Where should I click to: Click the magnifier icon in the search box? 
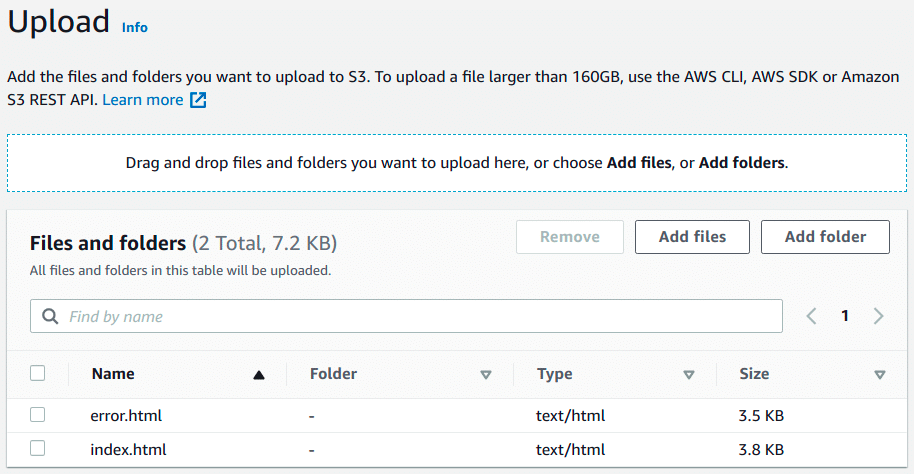click(x=50, y=317)
